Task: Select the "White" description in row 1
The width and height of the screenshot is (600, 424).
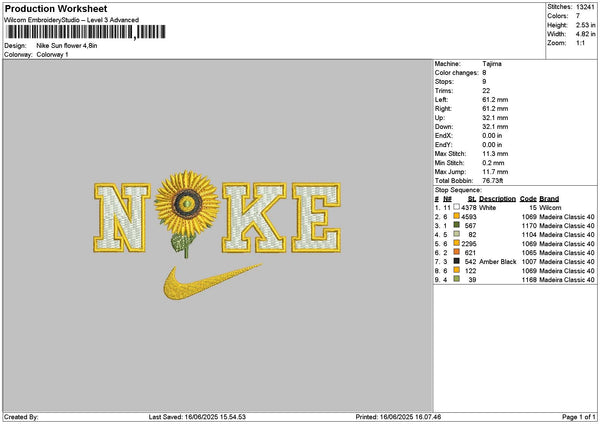Action: click(488, 208)
